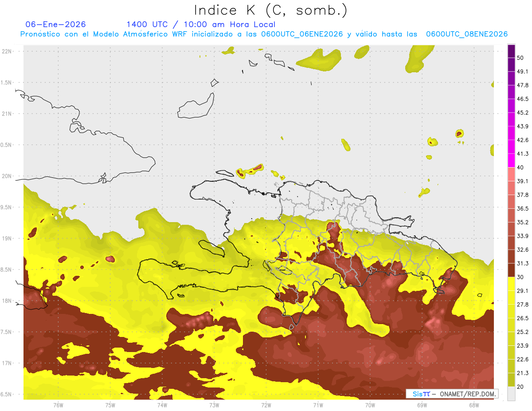Click the '32.6' color scale value

523,250
